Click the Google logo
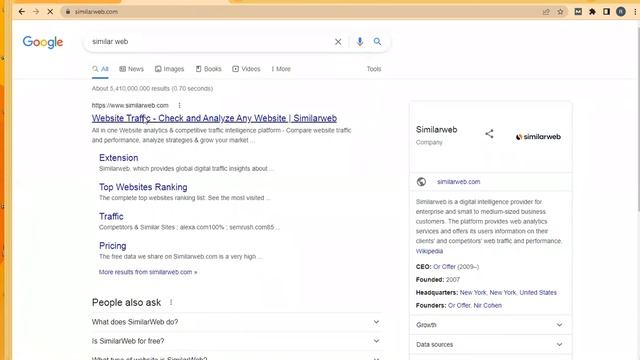The image size is (640, 360). pos(43,42)
